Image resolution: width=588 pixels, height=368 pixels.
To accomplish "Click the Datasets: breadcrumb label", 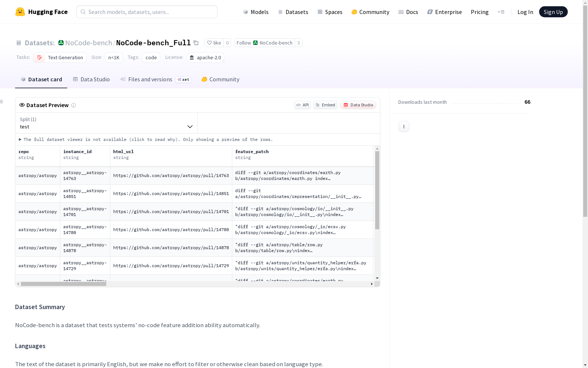I will click(x=40, y=43).
